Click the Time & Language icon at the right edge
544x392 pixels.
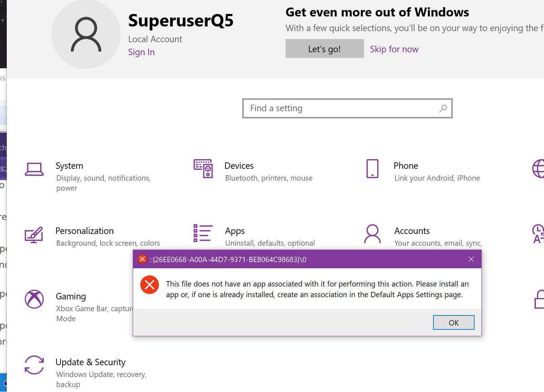click(x=538, y=234)
